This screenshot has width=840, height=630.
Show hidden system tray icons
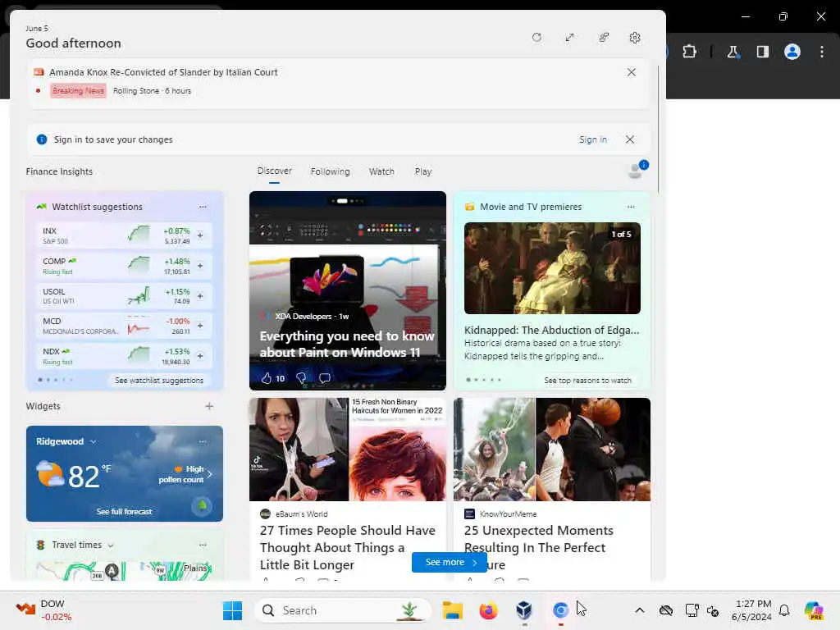(x=640, y=610)
